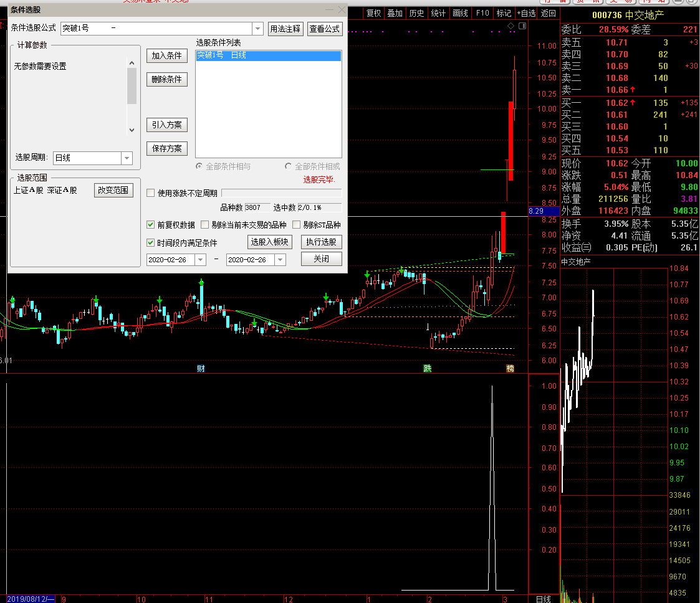The height and width of the screenshot is (603, 700).
Task: Enable 剔除当前未交易的品种 checkbox
Action: click(205, 225)
